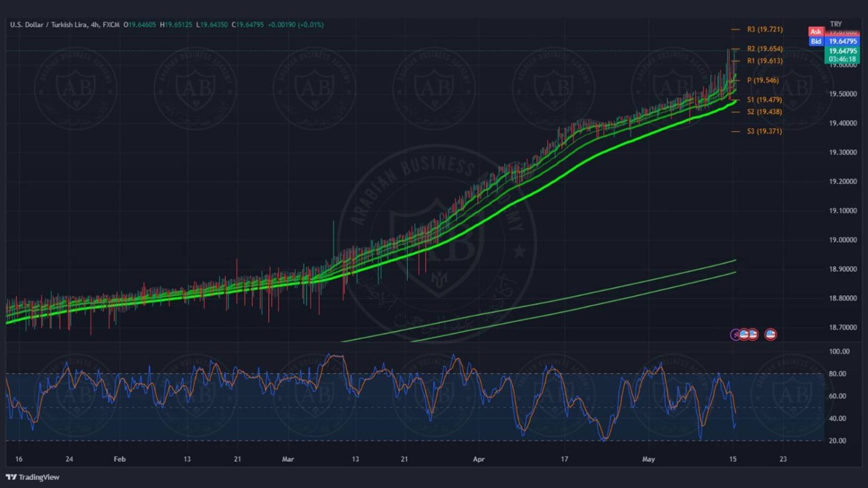Select the blue bid price 19.64795
868x488 pixels.
[x=843, y=41]
